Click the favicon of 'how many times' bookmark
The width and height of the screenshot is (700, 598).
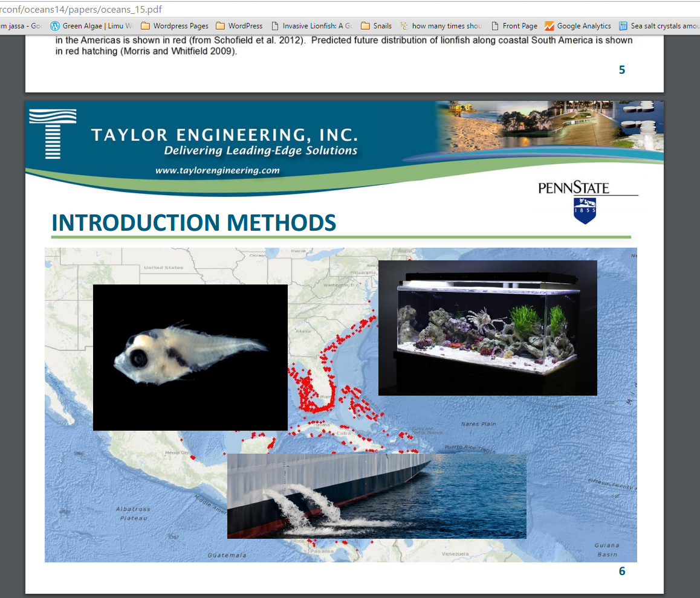click(404, 26)
